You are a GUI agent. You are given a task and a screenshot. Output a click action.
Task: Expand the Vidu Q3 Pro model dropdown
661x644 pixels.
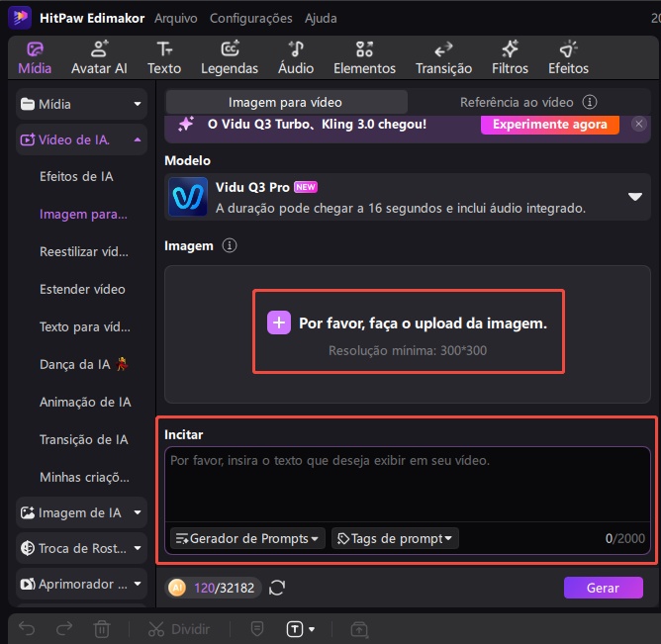coord(635,197)
